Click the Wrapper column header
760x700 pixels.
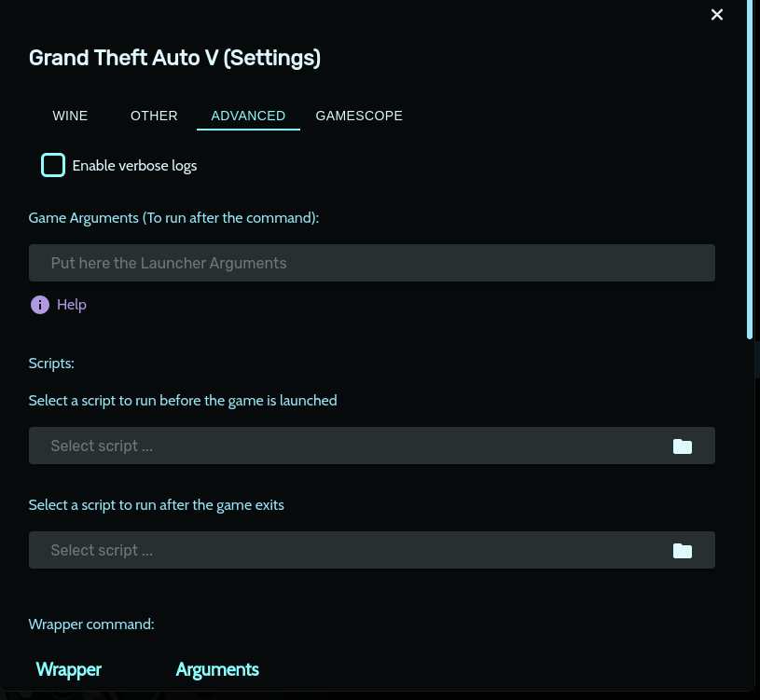69,669
